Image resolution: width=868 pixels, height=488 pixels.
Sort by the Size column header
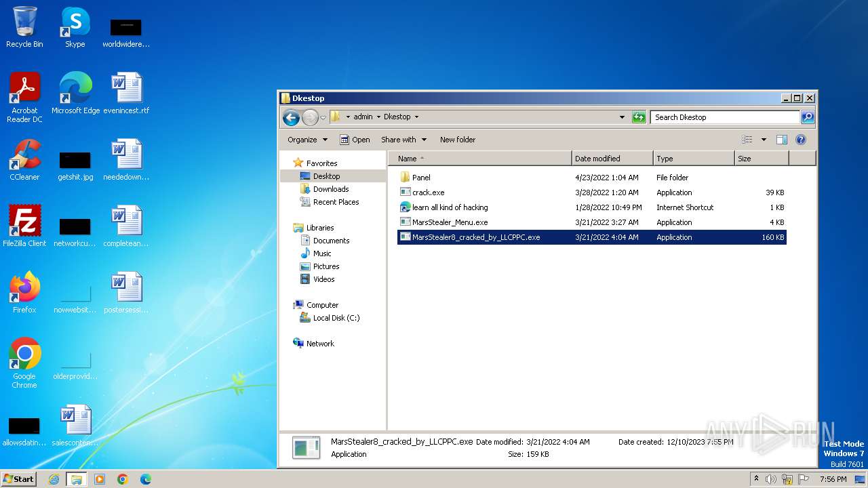[x=762, y=159]
